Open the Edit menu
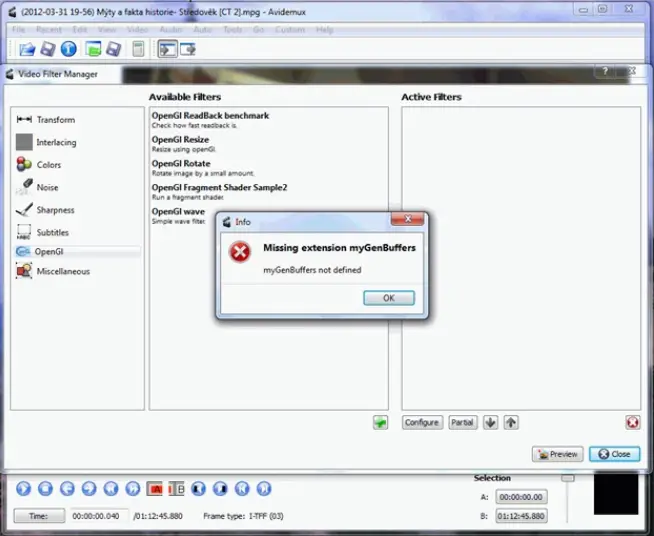This screenshot has width=654, height=536. [x=80, y=30]
